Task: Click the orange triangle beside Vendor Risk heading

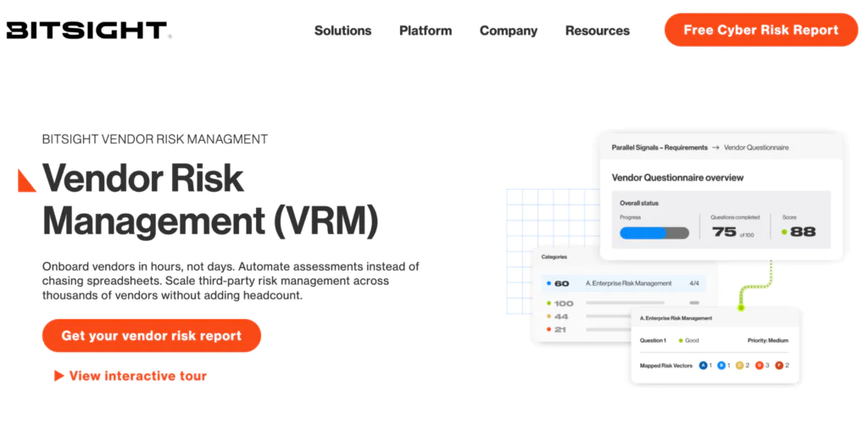Action: point(25,181)
